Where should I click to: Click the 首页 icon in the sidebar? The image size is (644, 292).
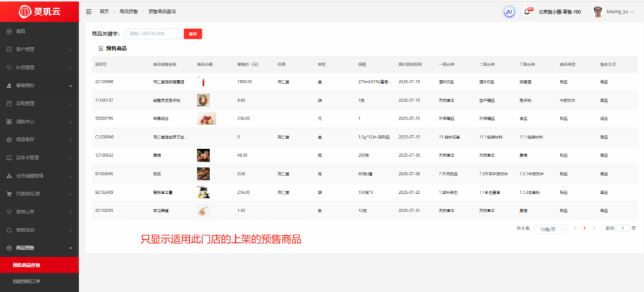(x=9, y=31)
